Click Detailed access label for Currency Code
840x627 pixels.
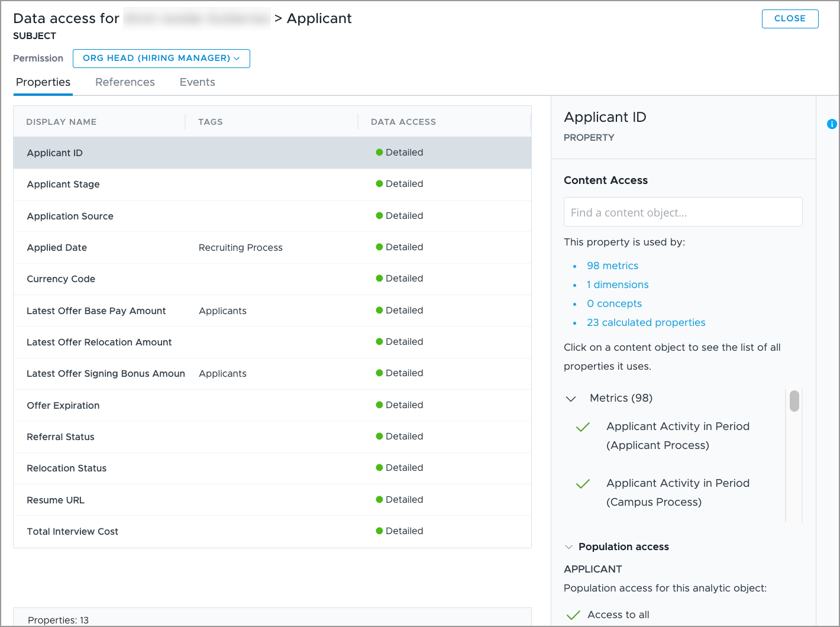pos(404,279)
